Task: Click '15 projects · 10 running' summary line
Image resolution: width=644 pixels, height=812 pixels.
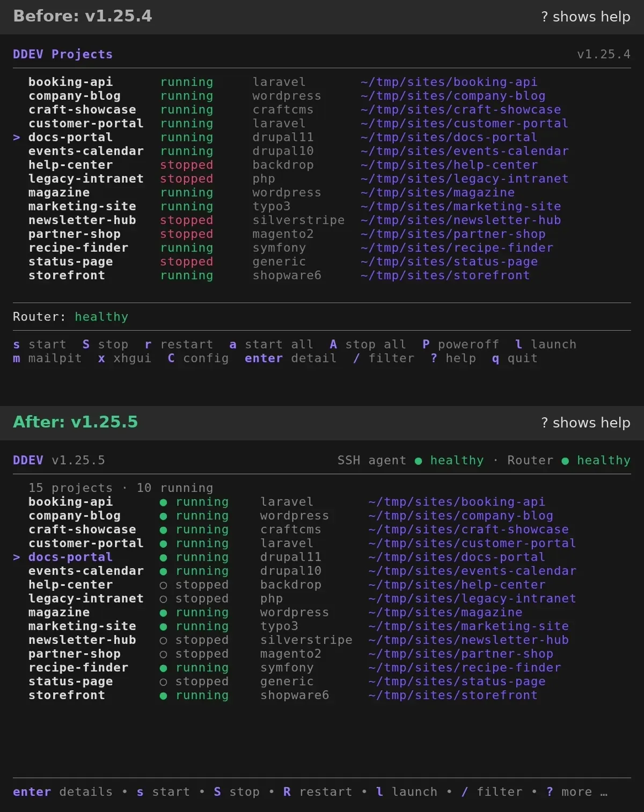Action: (x=121, y=488)
